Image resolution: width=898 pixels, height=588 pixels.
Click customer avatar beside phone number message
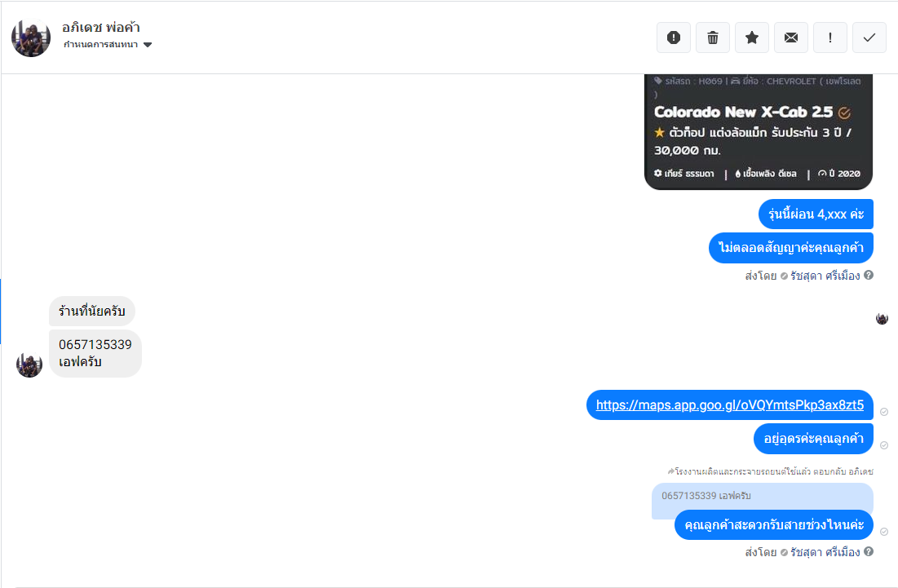[29, 365]
